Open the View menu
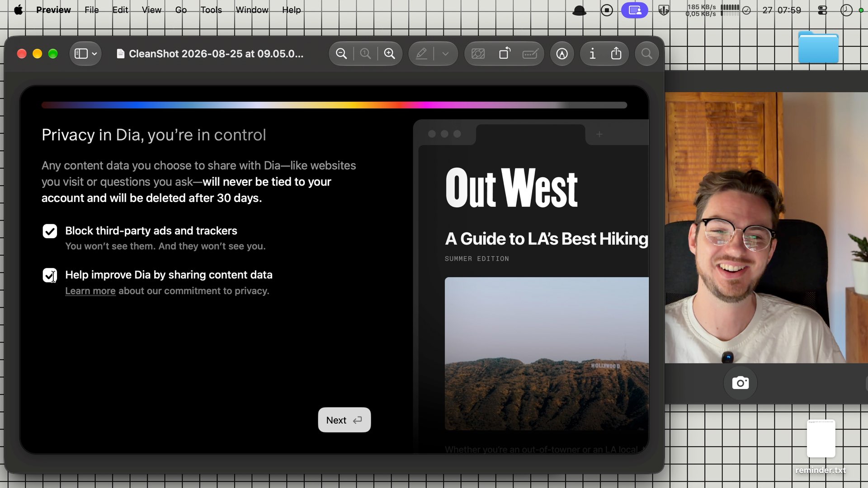868x488 pixels. click(x=151, y=10)
